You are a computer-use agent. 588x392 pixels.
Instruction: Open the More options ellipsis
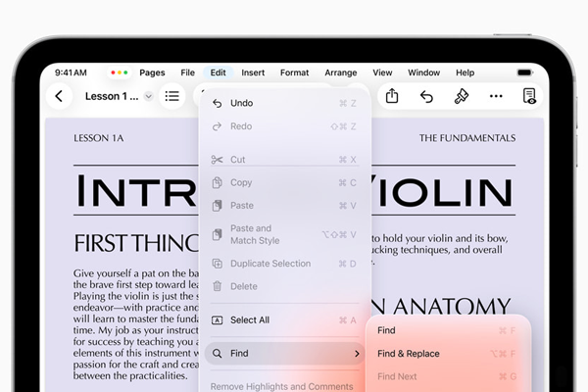pos(496,96)
